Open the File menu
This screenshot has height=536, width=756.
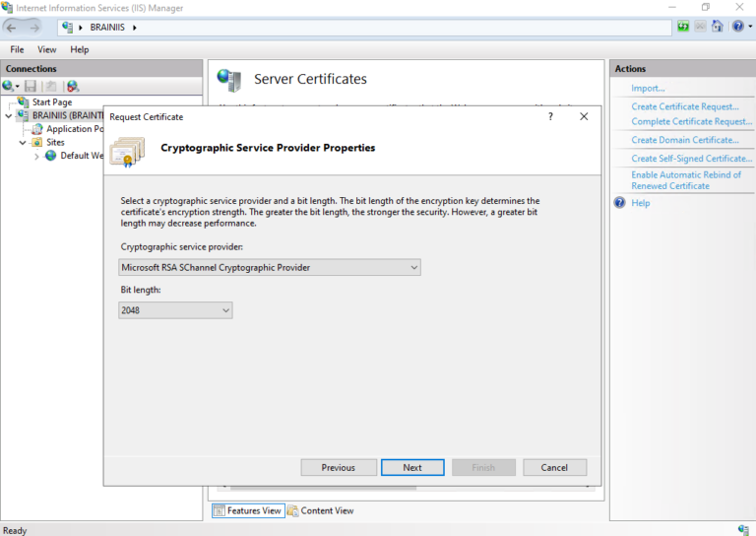[17, 49]
